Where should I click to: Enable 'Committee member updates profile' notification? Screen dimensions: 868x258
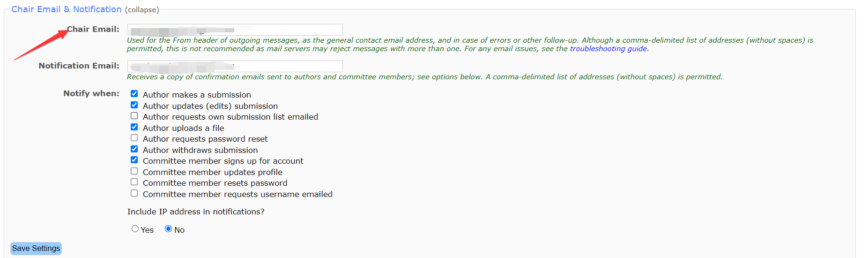(x=134, y=171)
